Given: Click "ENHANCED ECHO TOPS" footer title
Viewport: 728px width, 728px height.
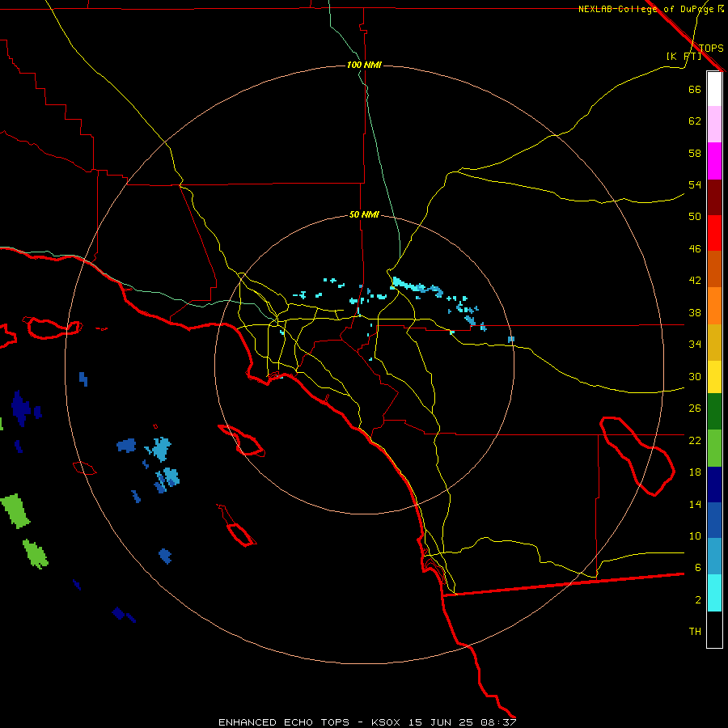Looking at the screenshot, I should 284,722.
